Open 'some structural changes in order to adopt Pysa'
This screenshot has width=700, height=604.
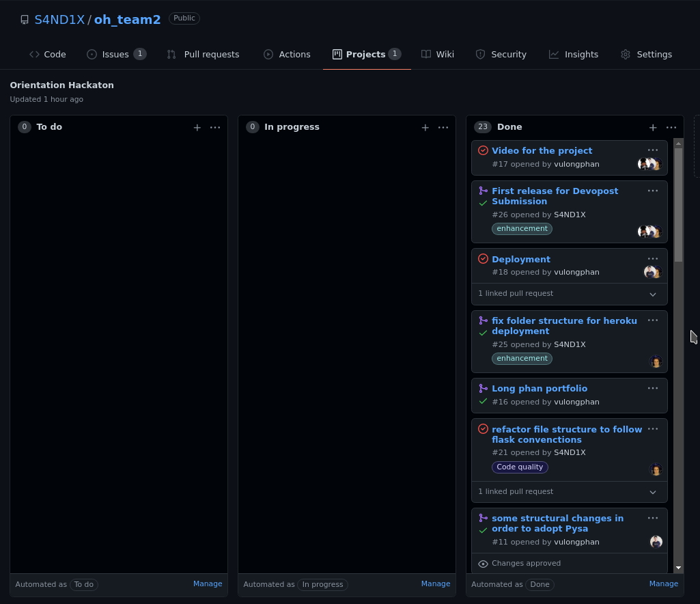557,523
